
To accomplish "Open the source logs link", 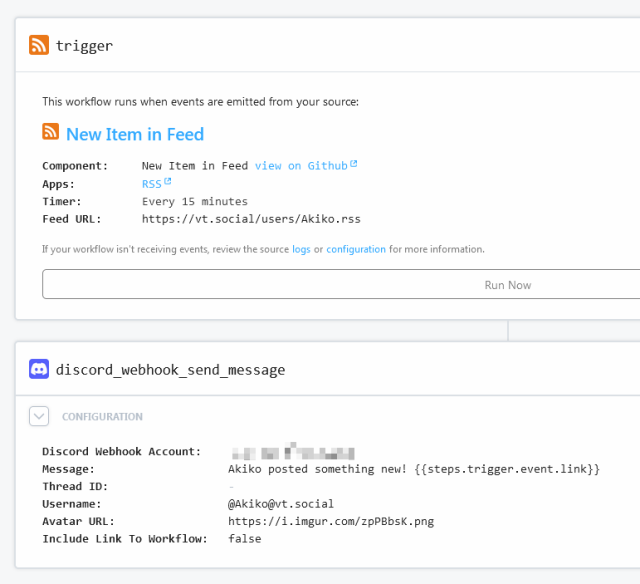I will pos(301,249).
